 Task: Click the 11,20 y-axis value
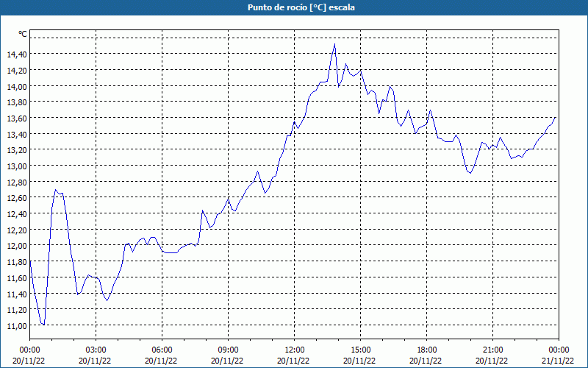(17, 309)
